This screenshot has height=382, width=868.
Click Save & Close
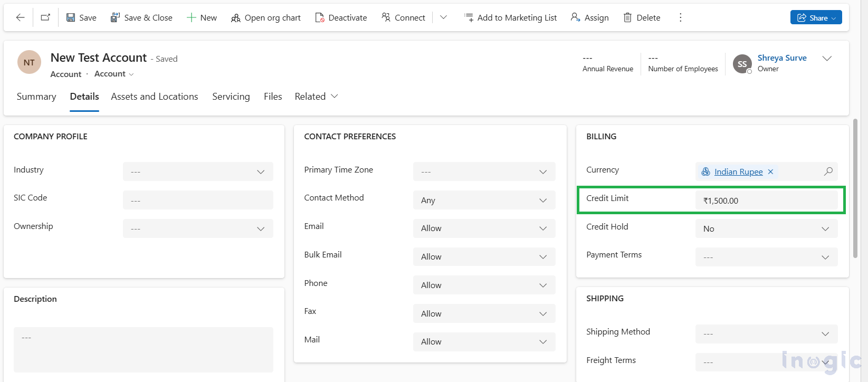[141, 17]
